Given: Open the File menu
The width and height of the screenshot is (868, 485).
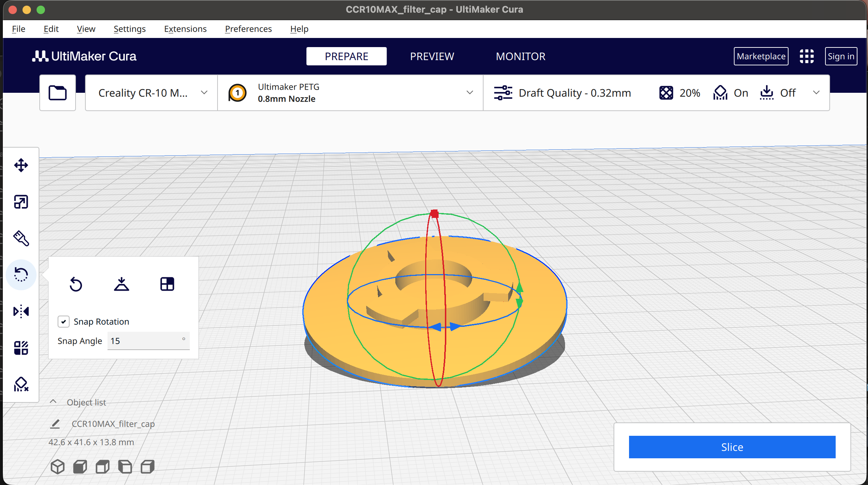Looking at the screenshot, I should [x=19, y=29].
